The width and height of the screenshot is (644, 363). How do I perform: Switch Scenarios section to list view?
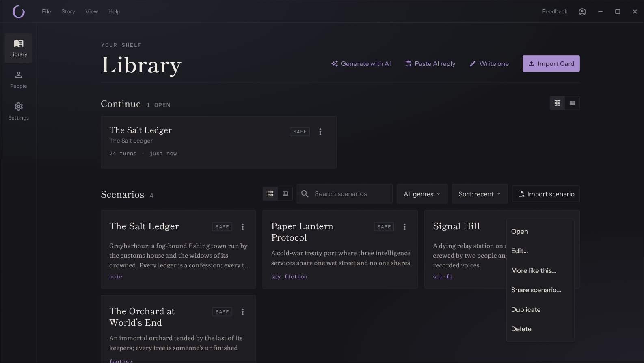point(285,194)
